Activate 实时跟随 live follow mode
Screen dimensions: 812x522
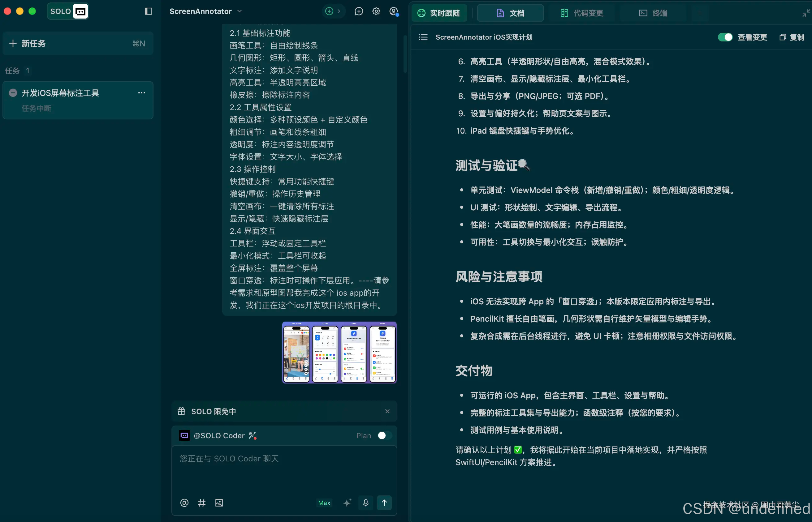pos(440,13)
